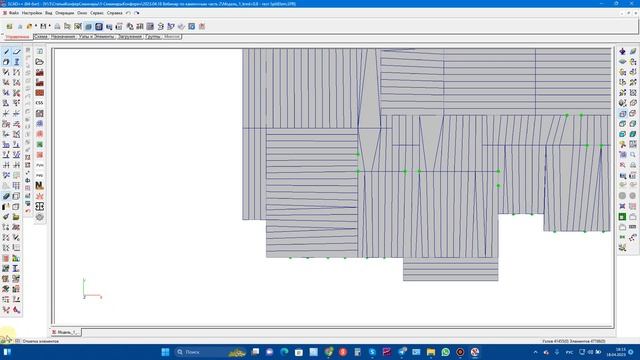Screen dimensions: 640x360
Task: Click the grey gear icon in left panel
Action: (40, 217)
